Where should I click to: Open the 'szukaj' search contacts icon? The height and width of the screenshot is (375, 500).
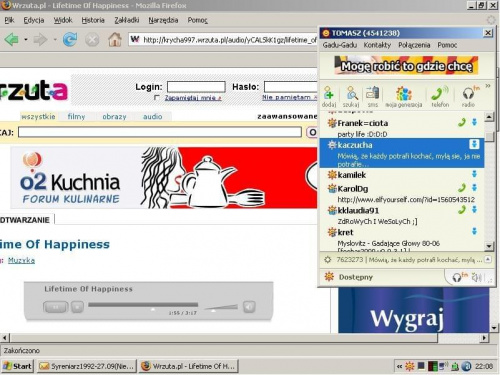coord(351,96)
